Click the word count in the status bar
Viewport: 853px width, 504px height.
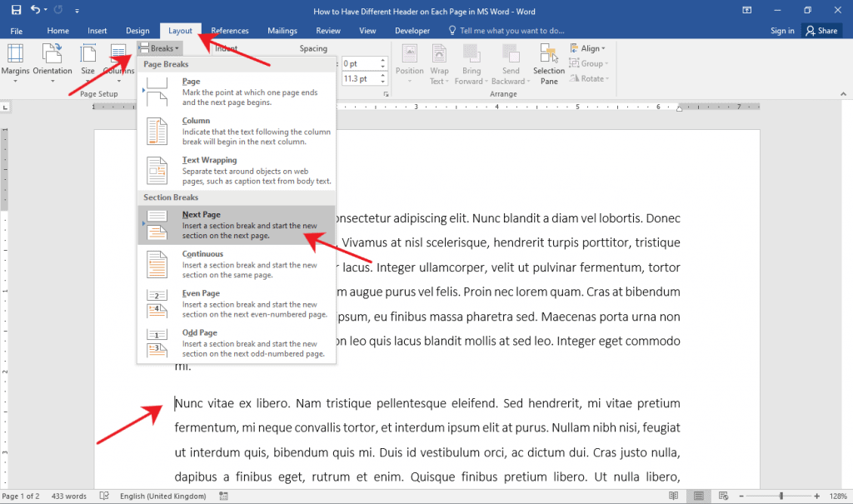pyautogui.click(x=67, y=495)
